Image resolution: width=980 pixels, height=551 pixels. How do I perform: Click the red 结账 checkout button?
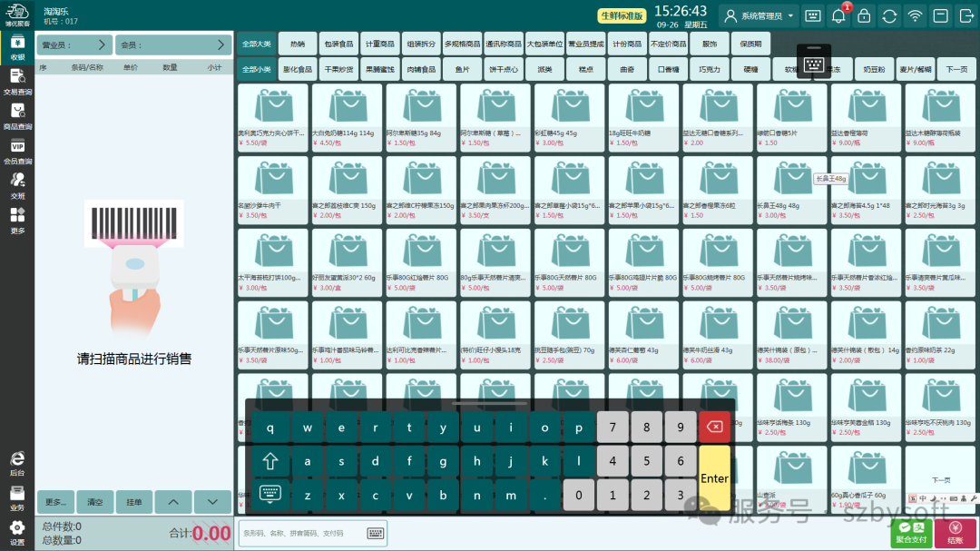955,534
